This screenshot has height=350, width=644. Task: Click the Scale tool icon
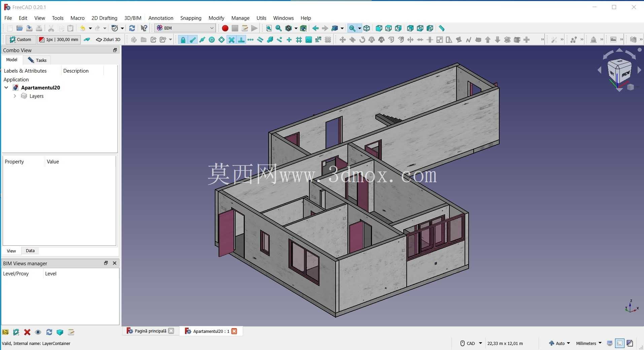[x=439, y=40]
